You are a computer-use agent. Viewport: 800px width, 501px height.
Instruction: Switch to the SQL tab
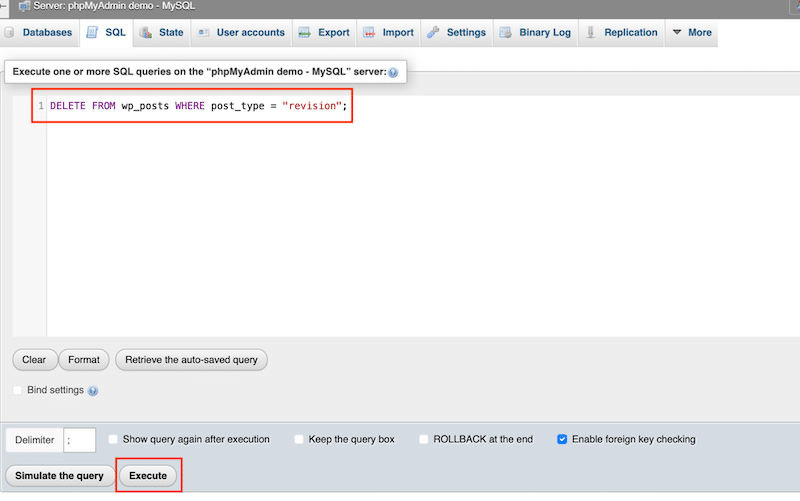pos(107,33)
